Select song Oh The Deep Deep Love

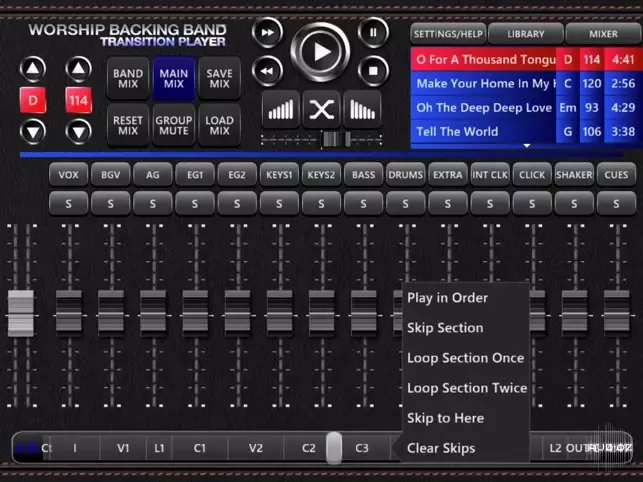click(527, 107)
